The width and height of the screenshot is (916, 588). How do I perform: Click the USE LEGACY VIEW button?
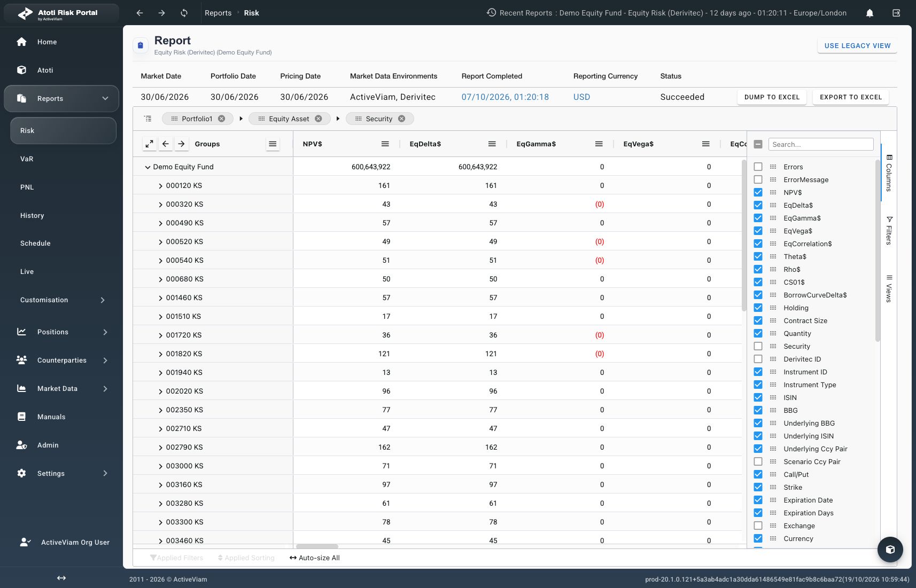coord(857,45)
